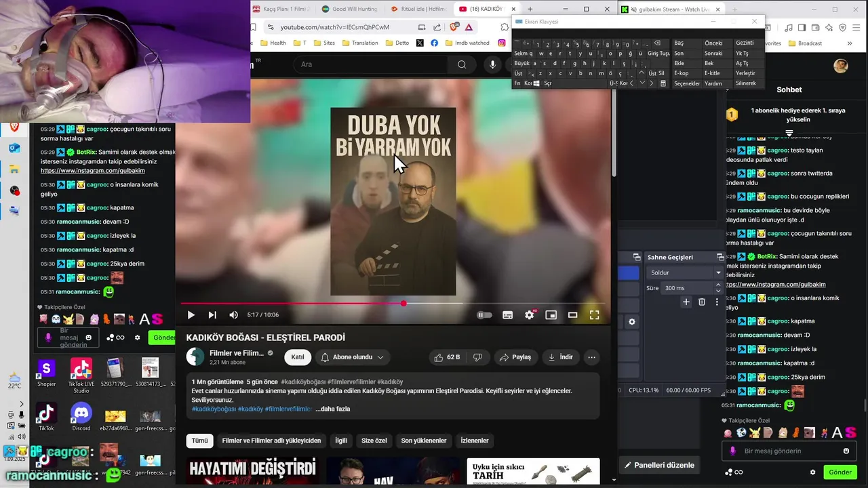Select the Size özel filter chip

(x=374, y=441)
